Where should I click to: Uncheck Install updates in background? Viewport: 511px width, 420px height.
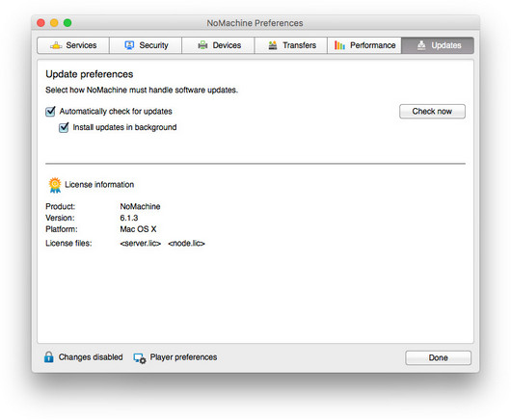pyautogui.click(x=64, y=127)
